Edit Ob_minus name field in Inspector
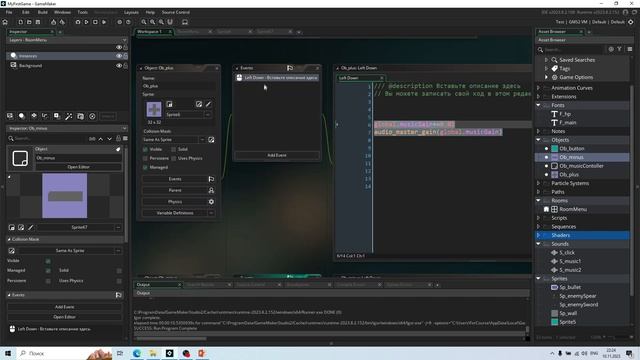 tap(78, 158)
